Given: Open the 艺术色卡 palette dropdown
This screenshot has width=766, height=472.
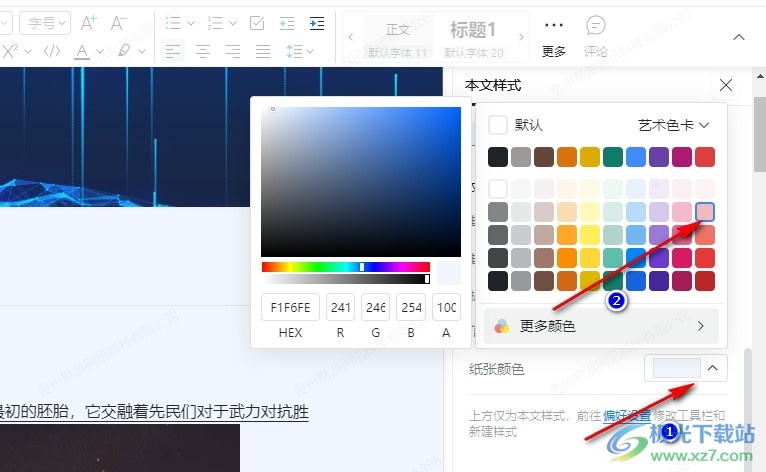Looking at the screenshot, I should tap(673, 125).
